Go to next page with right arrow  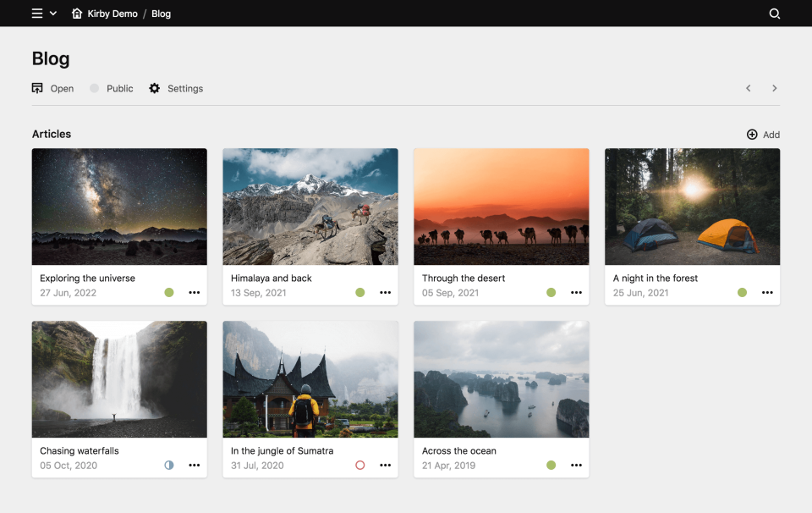pyautogui.click(x=774, y=88)
